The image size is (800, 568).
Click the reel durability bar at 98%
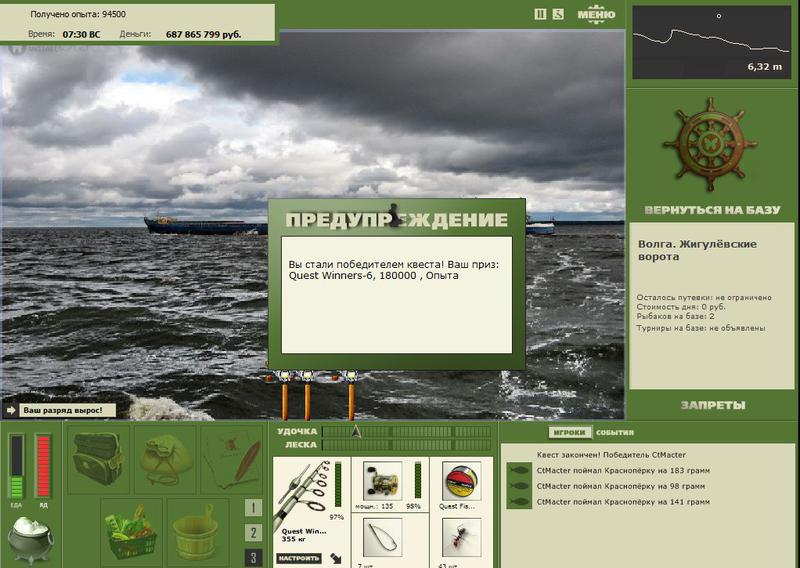(x=418, y=480)
